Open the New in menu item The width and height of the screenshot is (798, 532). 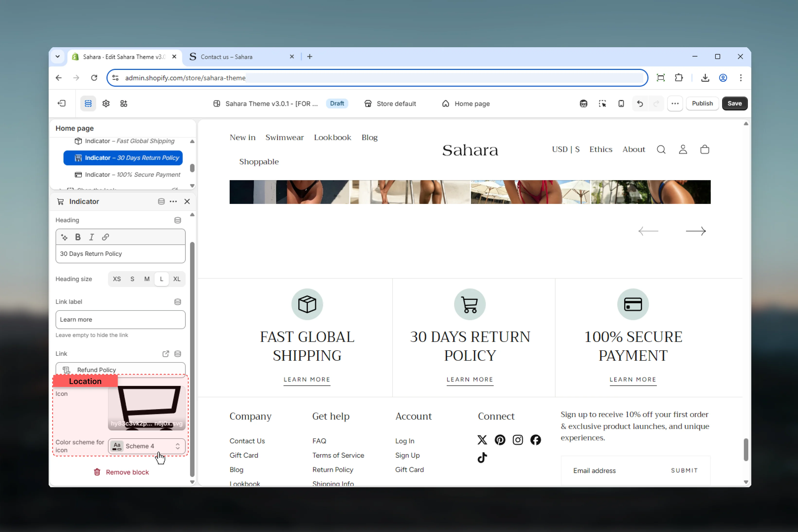(243, 138)
